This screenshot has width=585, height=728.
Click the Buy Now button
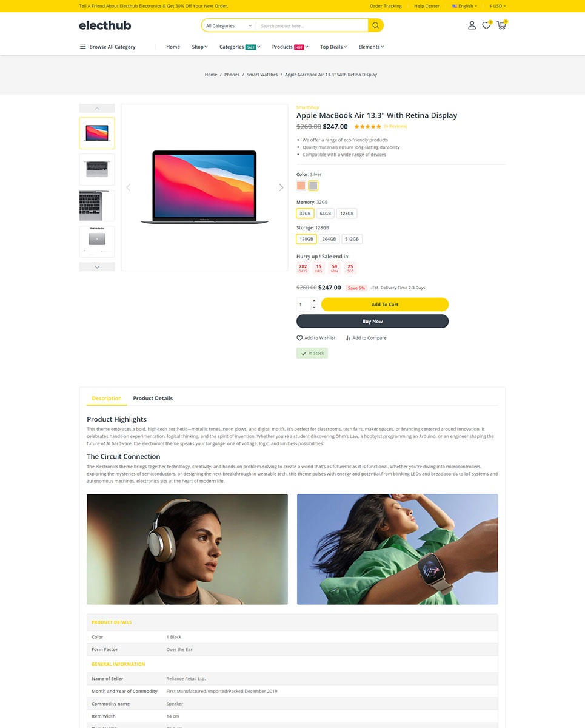[372, 322]
